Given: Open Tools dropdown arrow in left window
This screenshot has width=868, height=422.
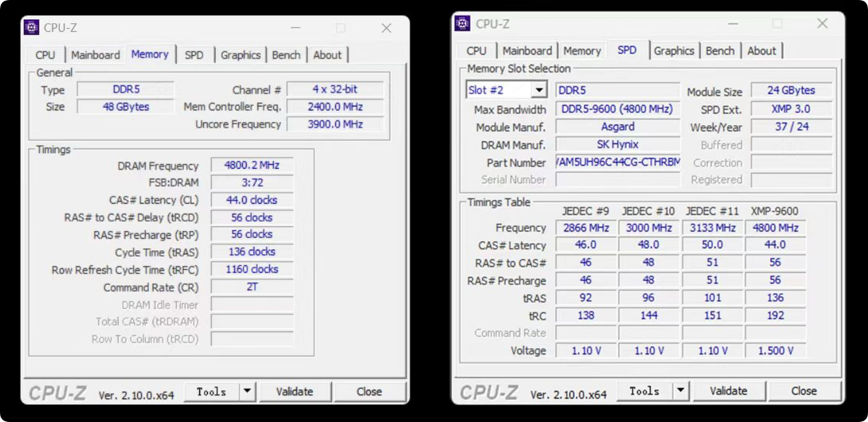Looking at the screenshot, I should coord(247,392).
